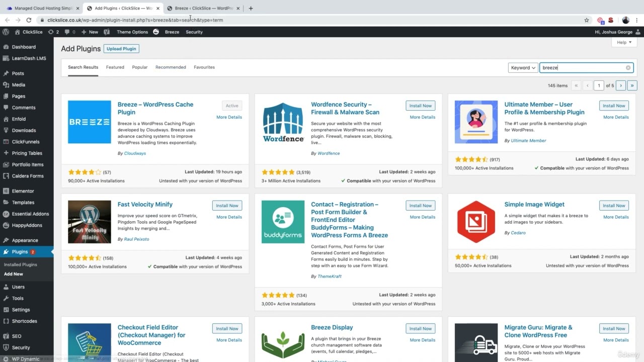Open Caldera Forms in sidebar
Screen dimensions: 644x362
(x=28, y=176)
